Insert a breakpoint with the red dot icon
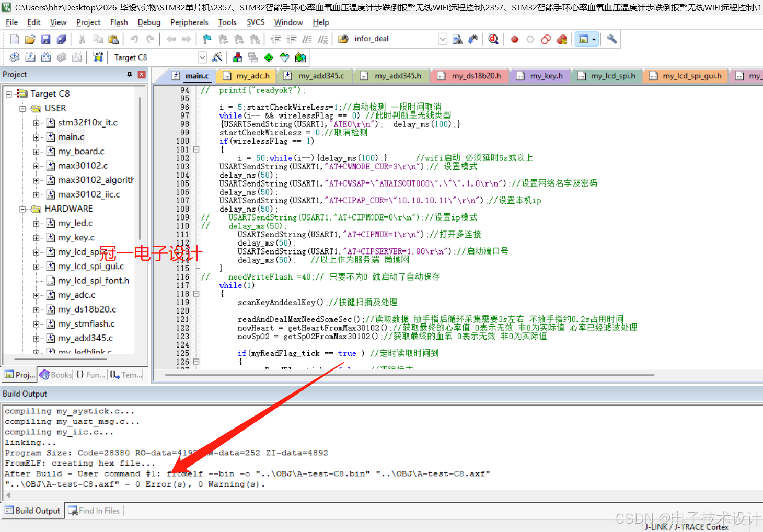The image size is (763, 532). coord(515,39)
